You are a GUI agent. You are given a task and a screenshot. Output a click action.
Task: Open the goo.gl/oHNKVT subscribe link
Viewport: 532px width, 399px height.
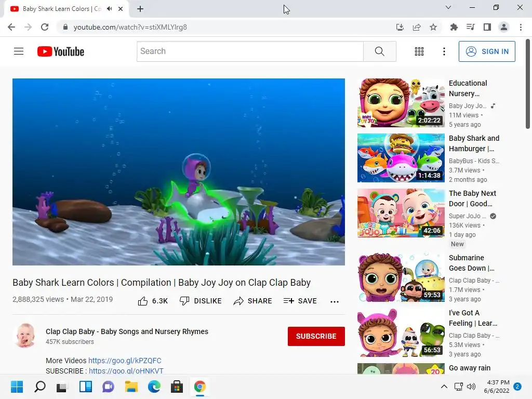pos(126,371)
